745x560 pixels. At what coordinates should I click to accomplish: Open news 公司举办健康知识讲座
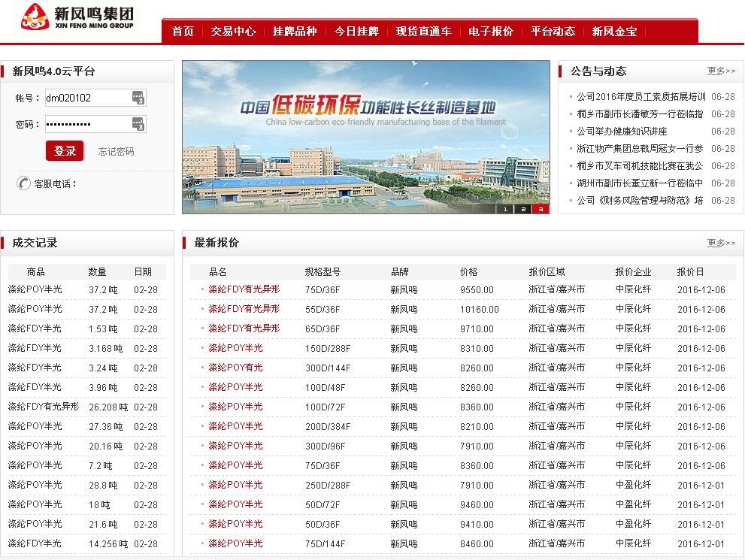pyautogui.click(x=622, y=131)
